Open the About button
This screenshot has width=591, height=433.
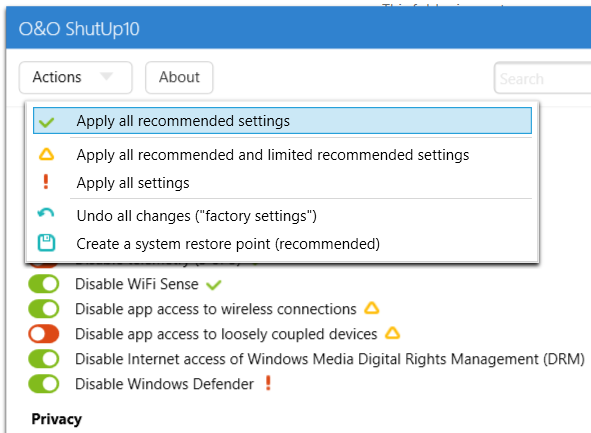(x=179, y=77)
